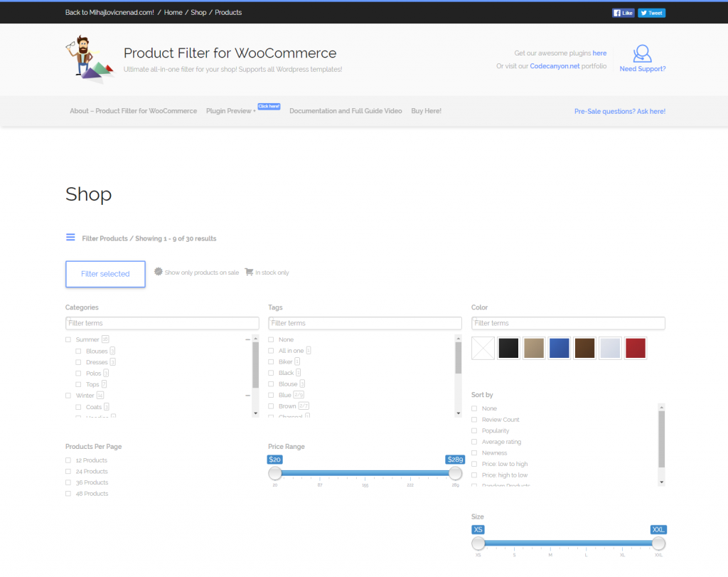The image size is (728, 577).
Task: Check the Coats subcategory checkbox
Action: (x=78, y=407)
